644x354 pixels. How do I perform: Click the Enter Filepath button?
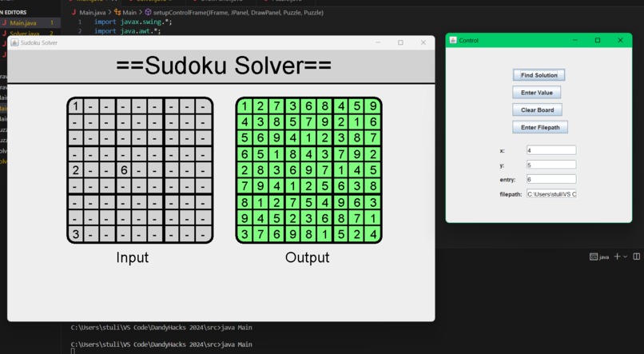(x=540, y=127)
